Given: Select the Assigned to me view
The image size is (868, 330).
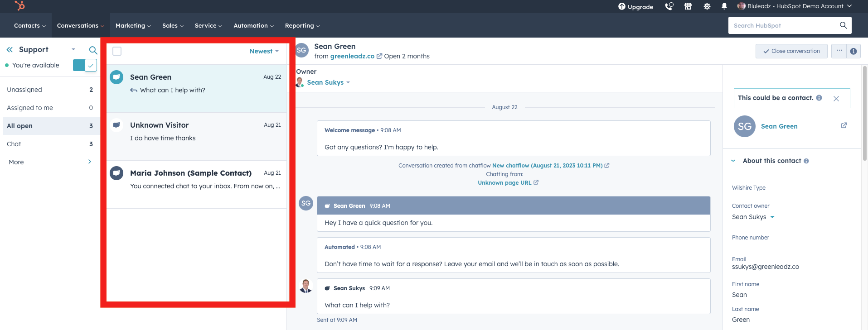Looking at the screenshot, I should [x=50, y=108].
